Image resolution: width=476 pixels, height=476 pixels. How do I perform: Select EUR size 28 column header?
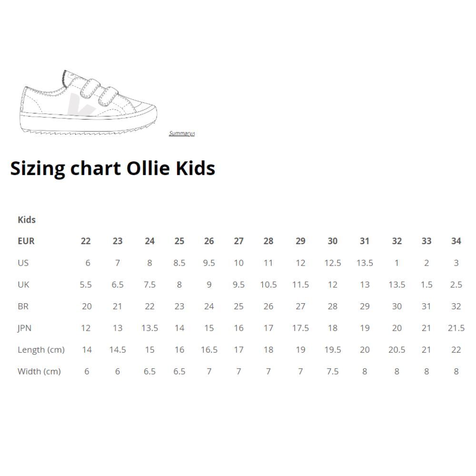click(x=268, y=241)
